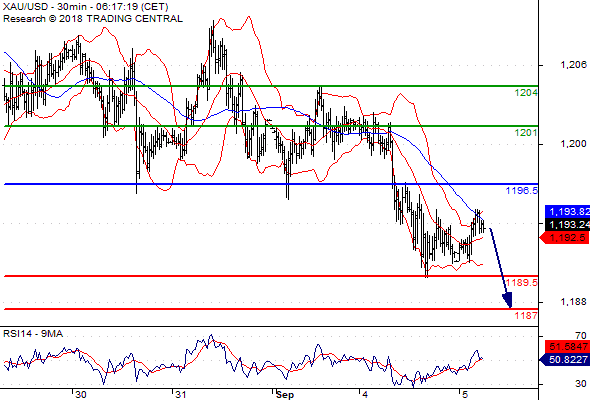Click the red 51.5847 RSI value tag
Viewport: 590px width, 400px height.
567,347
